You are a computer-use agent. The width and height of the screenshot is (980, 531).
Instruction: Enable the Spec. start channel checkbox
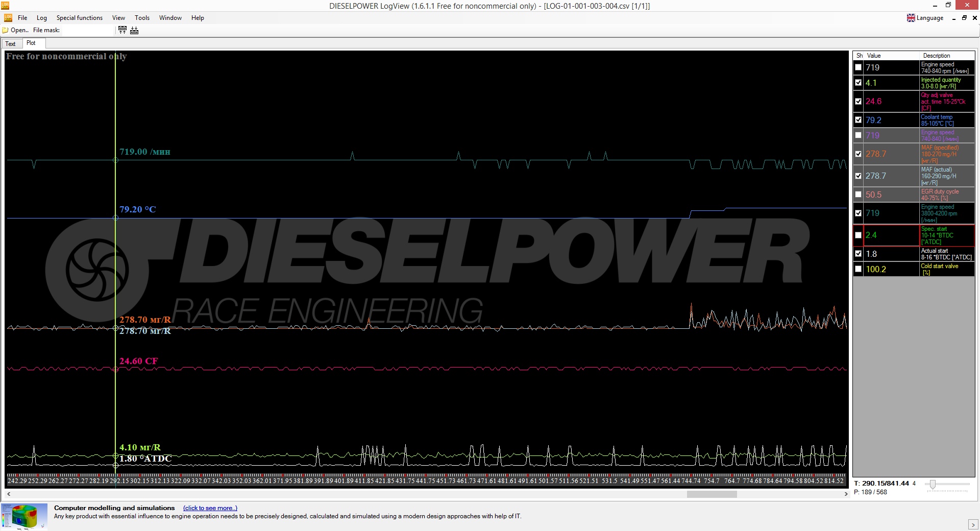[859, 235]
